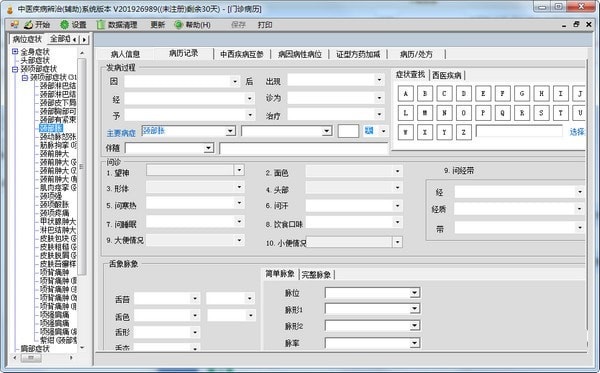
Task: Open the 脉位 dropdown
Action: pos(415,293)
